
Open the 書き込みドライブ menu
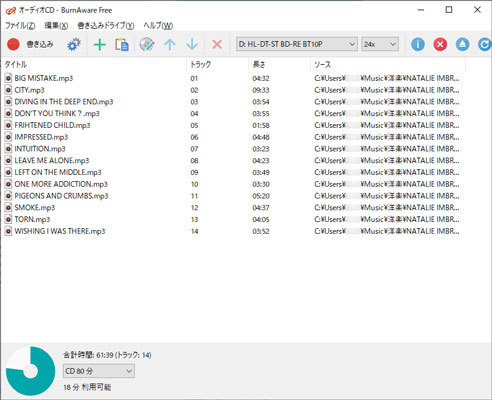coord(106,25)
